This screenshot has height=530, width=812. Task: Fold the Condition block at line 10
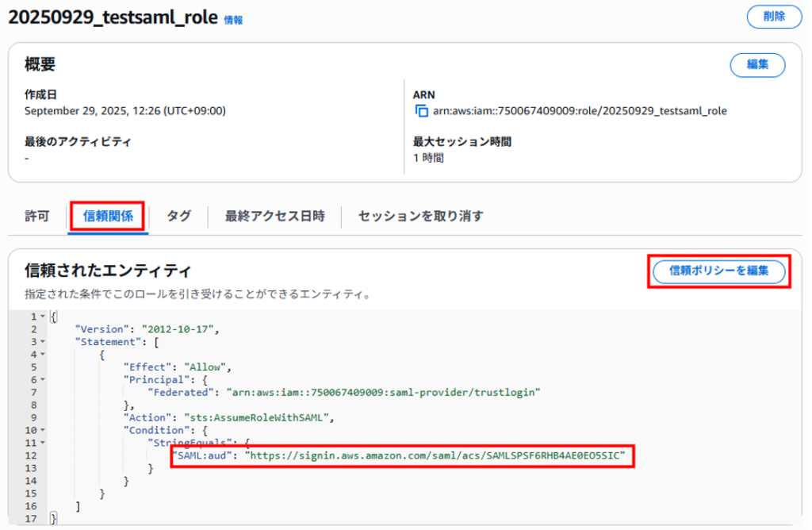point(42,430)
